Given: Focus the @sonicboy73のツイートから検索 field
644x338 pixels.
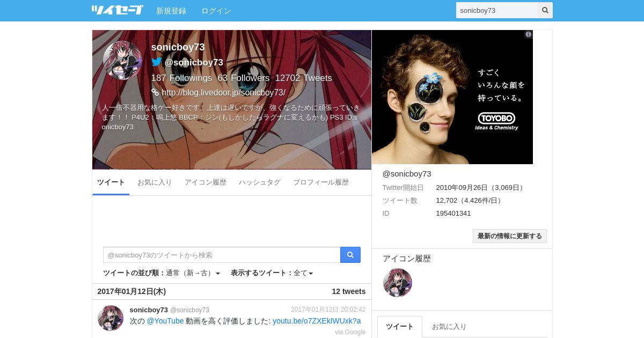Looking at the screenshot, I should pyautogui.click(x=222, y=255).
